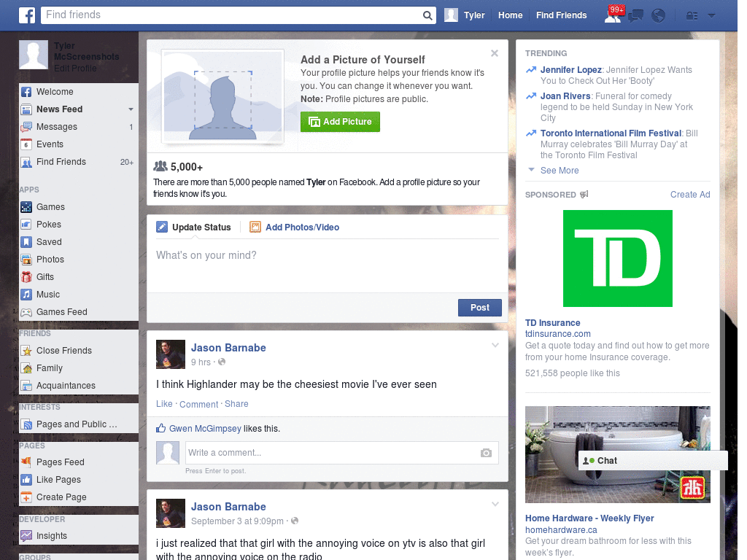Click the camera icon in comment box
Image resolution: width=747 pixels, height=560 pixels.
486,453
